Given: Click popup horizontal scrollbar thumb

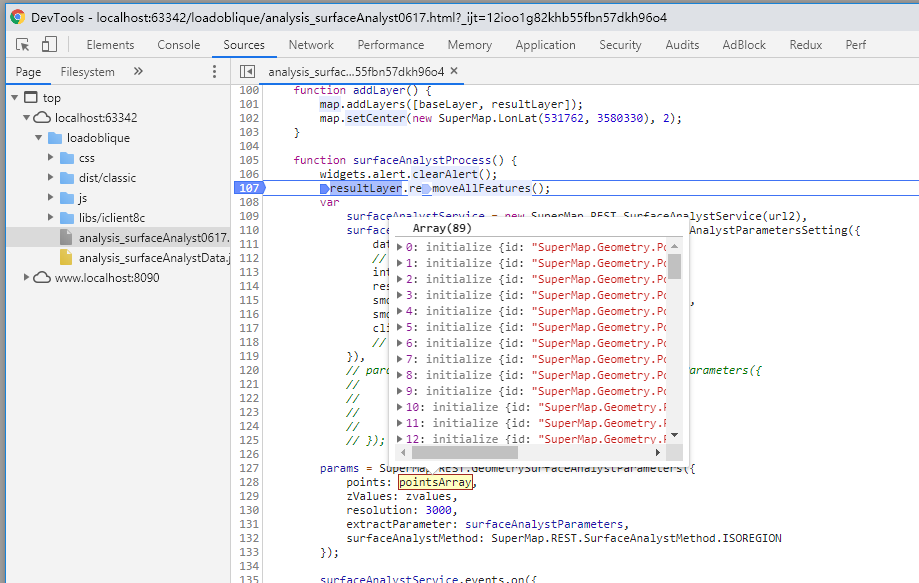Looking at the screenshot, I should [x=465, y=452].
